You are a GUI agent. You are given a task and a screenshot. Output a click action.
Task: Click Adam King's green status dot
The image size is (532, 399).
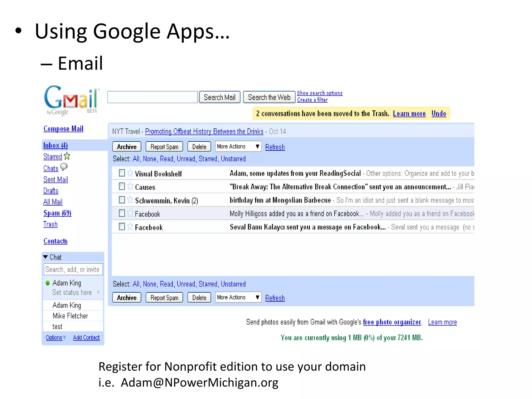click(48, 283)
